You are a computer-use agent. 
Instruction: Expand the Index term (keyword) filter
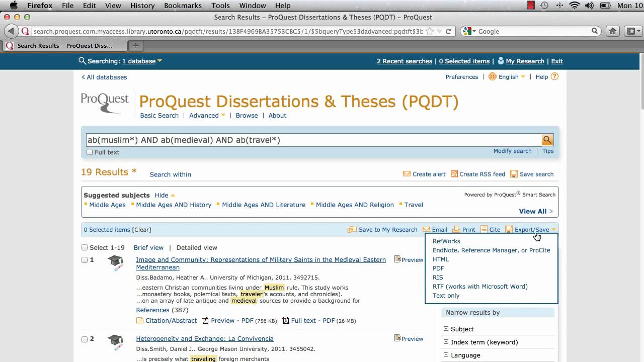click(446, 342)
